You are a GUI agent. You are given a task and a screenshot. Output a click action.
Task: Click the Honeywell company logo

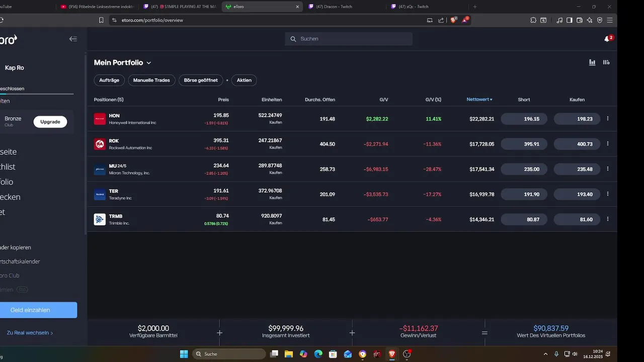tap(100, 119)
